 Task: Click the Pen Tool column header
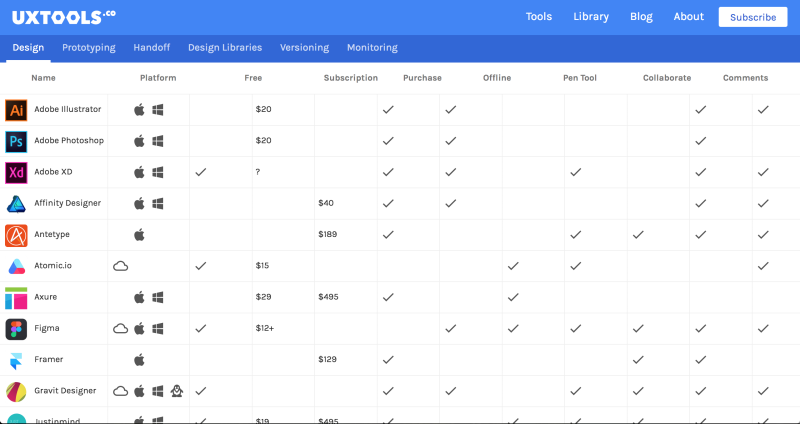[580, 78]
